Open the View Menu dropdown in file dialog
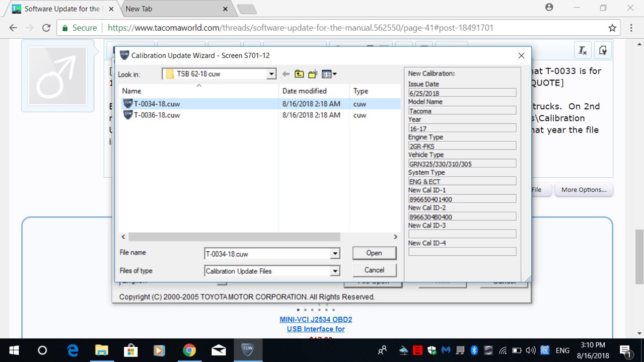 pyautogui.click(x=329, y=74)
